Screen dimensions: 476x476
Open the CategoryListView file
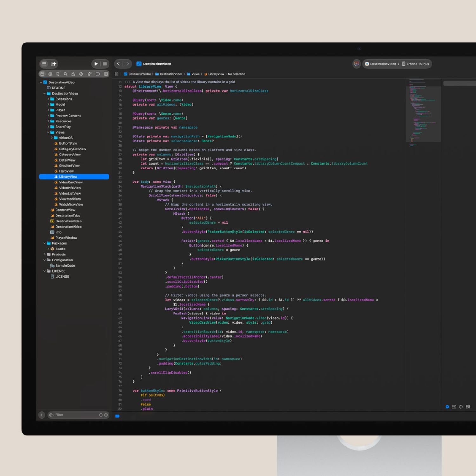(70, 149)
